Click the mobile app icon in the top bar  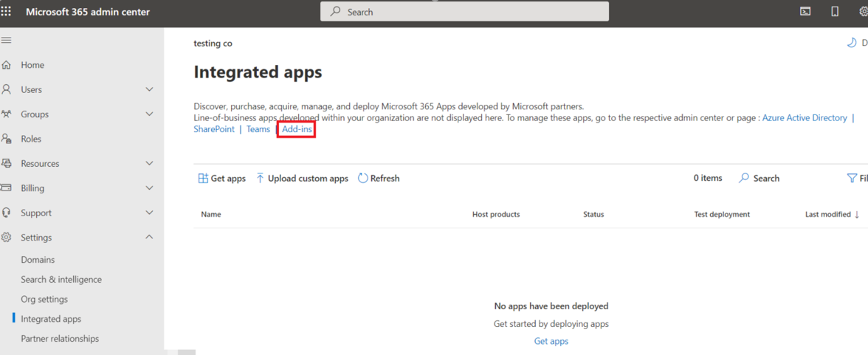coord(835,12)
